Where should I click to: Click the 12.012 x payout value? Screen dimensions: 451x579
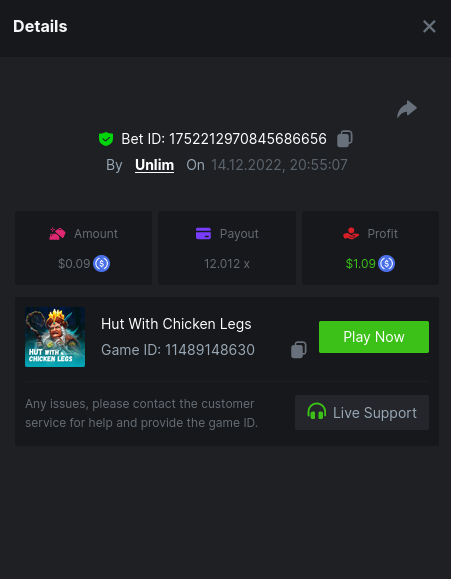click(x=227, y=264)
